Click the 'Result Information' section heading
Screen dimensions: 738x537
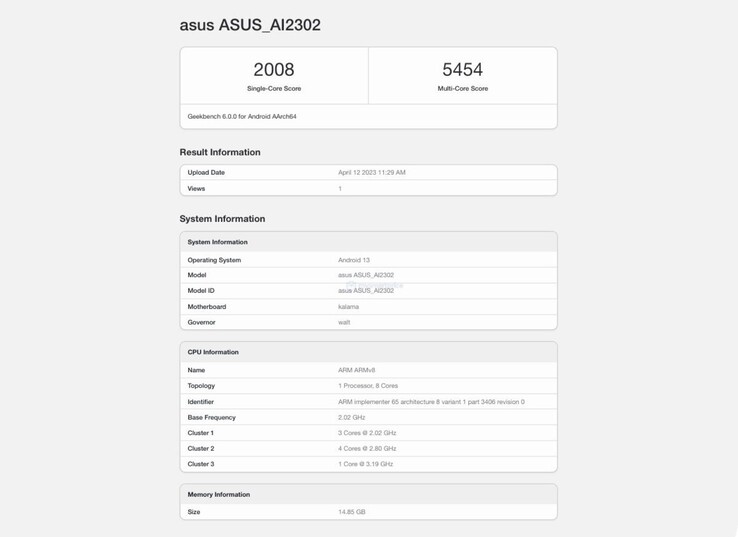coord(220,152)
